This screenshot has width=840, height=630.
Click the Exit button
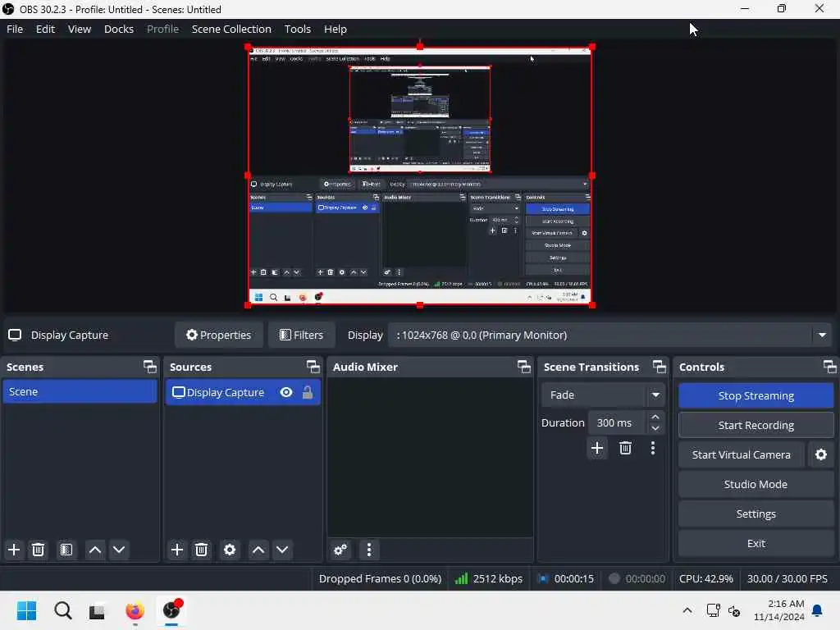(756, 543)
